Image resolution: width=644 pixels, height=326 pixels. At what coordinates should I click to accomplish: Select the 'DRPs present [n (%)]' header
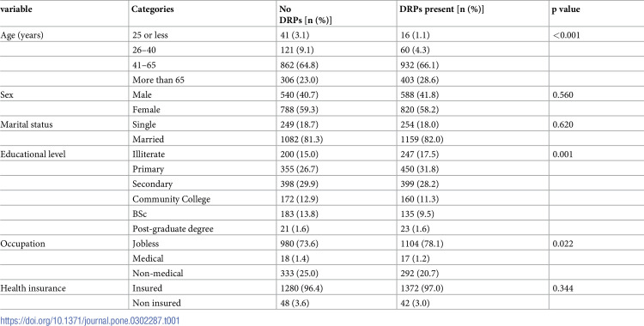tap(441, 9)
